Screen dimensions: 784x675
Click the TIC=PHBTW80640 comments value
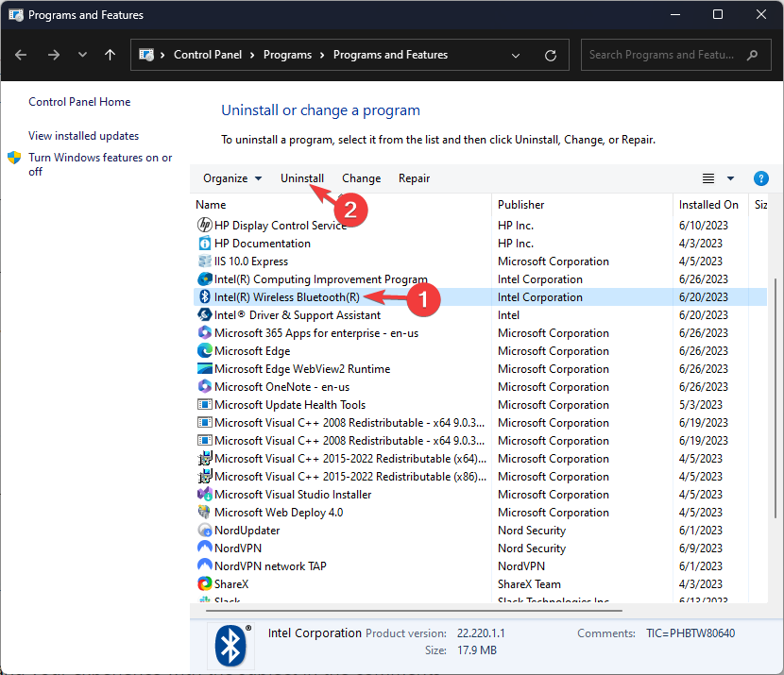690,633
